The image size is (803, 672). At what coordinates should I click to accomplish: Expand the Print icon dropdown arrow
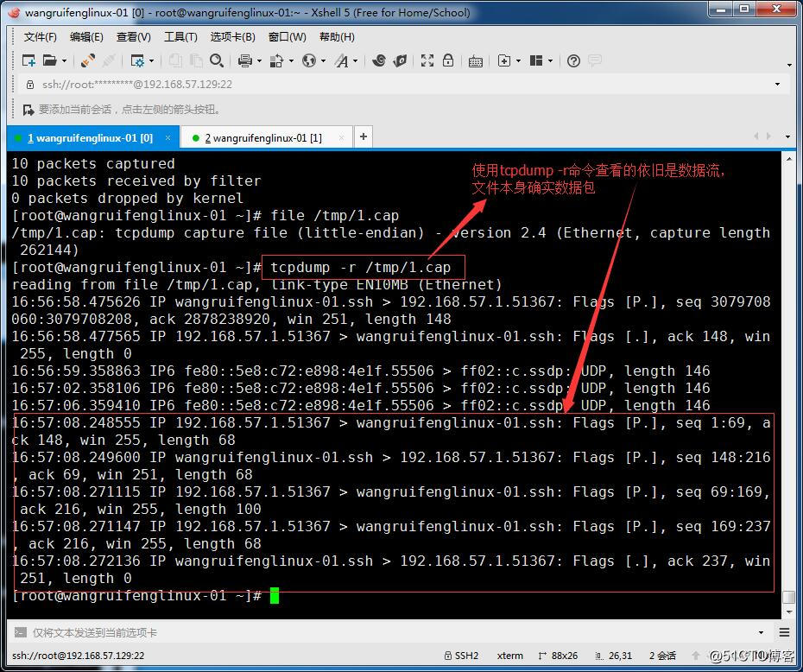pos(259,61)
